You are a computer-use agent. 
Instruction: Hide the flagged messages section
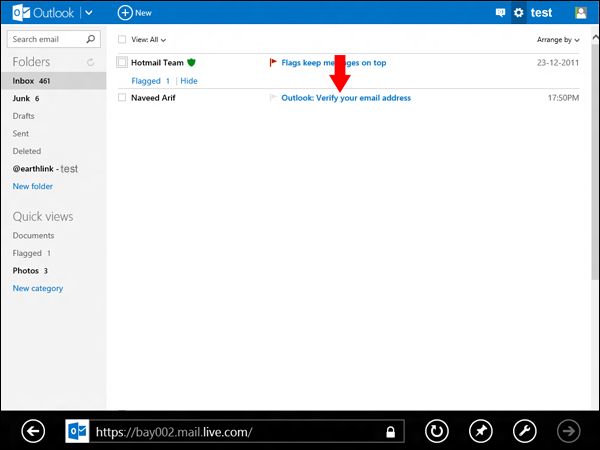click(189, 81)
